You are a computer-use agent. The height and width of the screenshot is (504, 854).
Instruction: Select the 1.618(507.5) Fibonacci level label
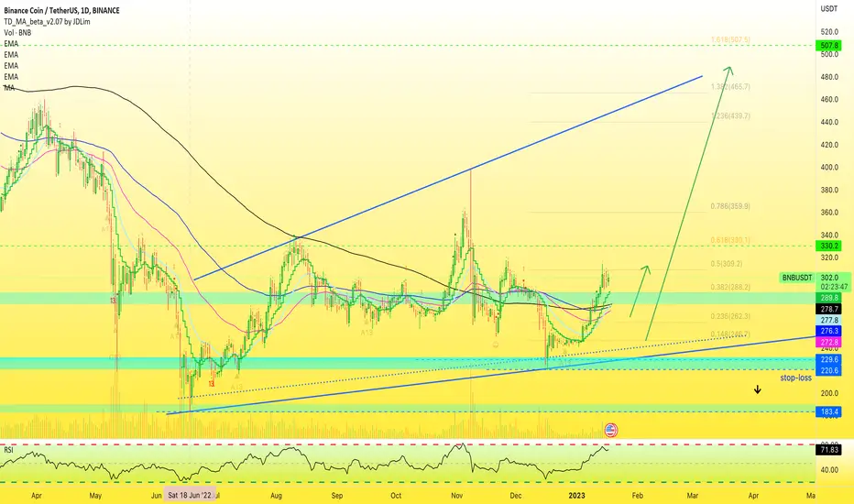[x=730, y=39]
